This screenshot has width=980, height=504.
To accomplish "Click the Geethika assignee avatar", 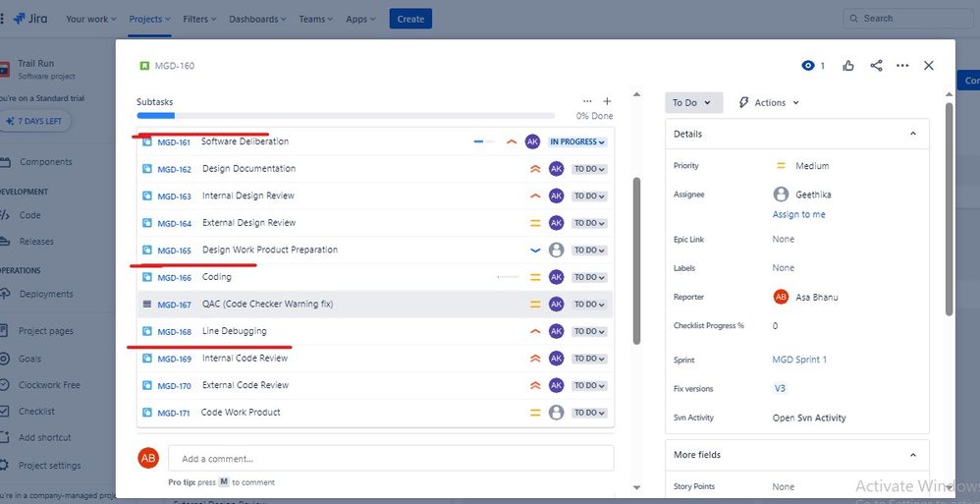I will 781,195.
